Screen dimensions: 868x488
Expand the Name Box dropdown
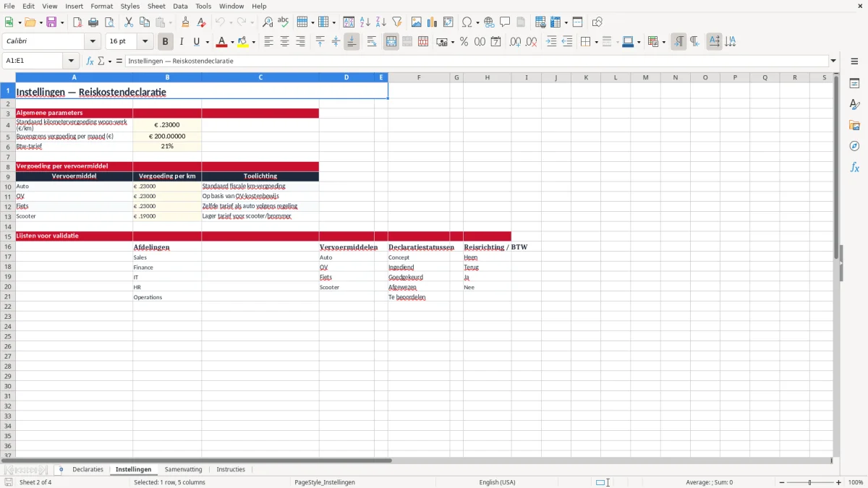[71, 61]
